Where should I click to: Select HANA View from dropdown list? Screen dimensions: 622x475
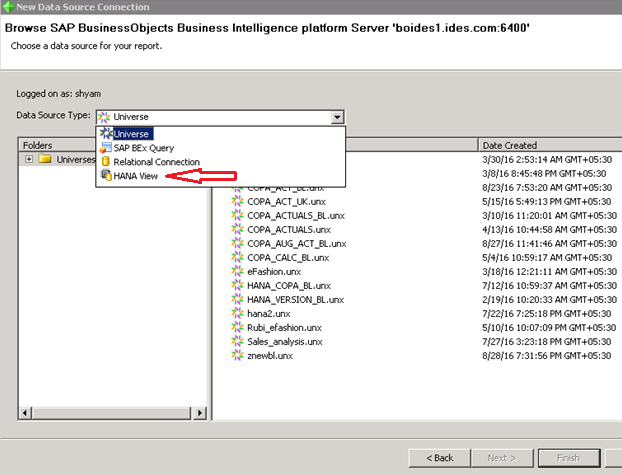(134, 176)
